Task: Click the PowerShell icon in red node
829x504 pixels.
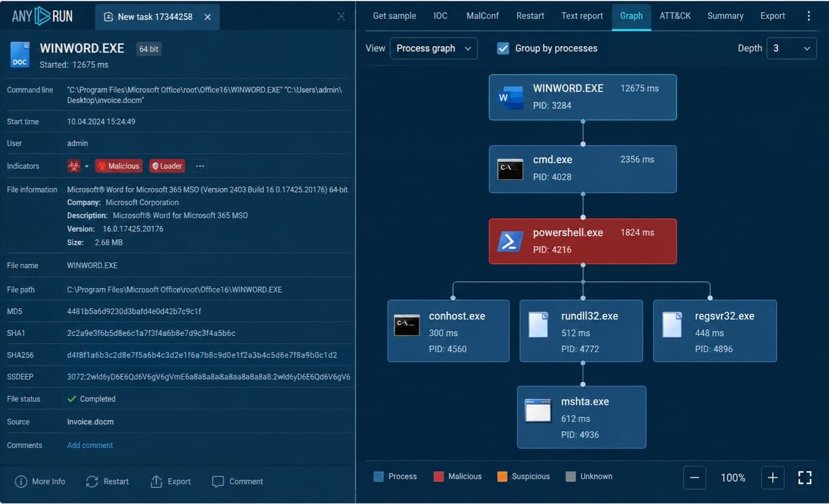Action: point(510,241)
